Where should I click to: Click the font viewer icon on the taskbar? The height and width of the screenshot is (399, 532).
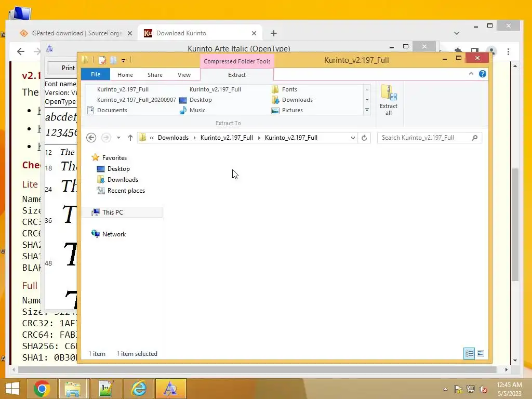(x=170, y=389)
